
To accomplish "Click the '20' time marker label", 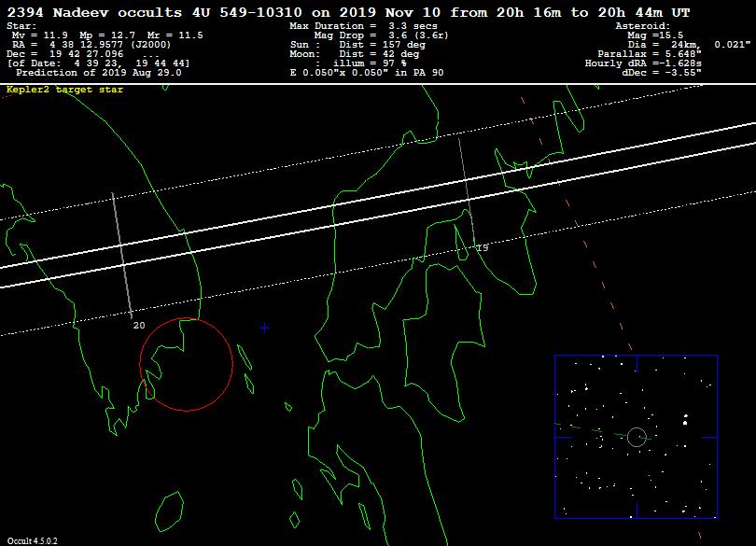I will click(x=139, y=326).
